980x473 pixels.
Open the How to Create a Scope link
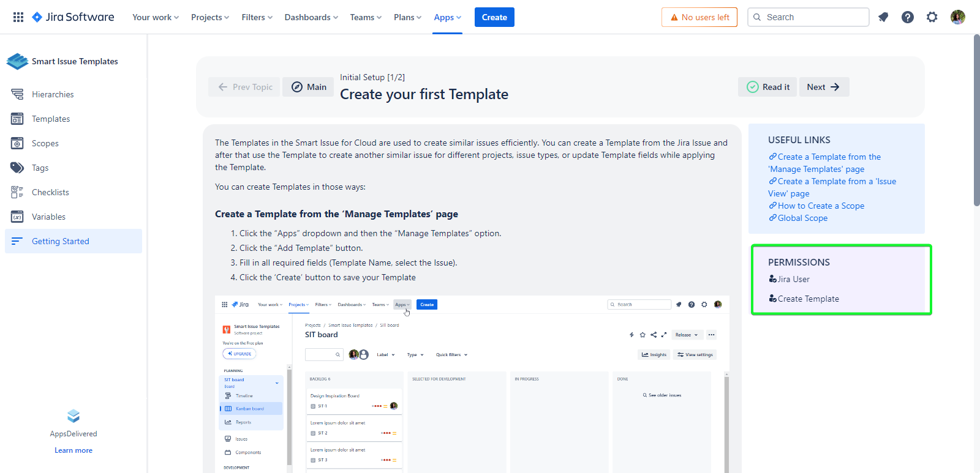click(x=821, y=206)
